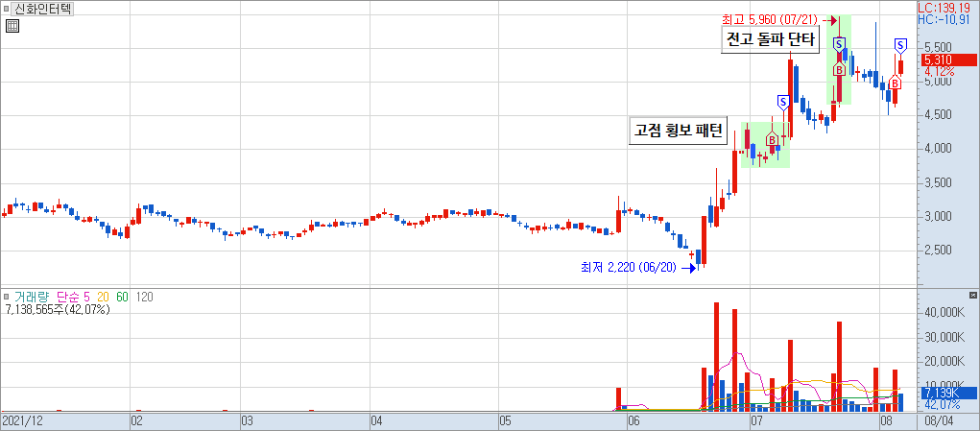
Task: Click the 02 month label on date axis
Action: (135, 421)
